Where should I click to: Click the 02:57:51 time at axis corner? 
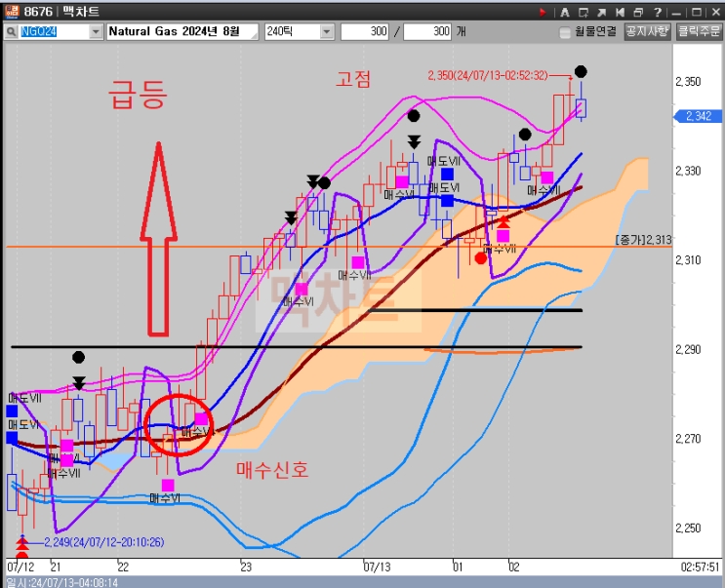(x=700, y=567)
